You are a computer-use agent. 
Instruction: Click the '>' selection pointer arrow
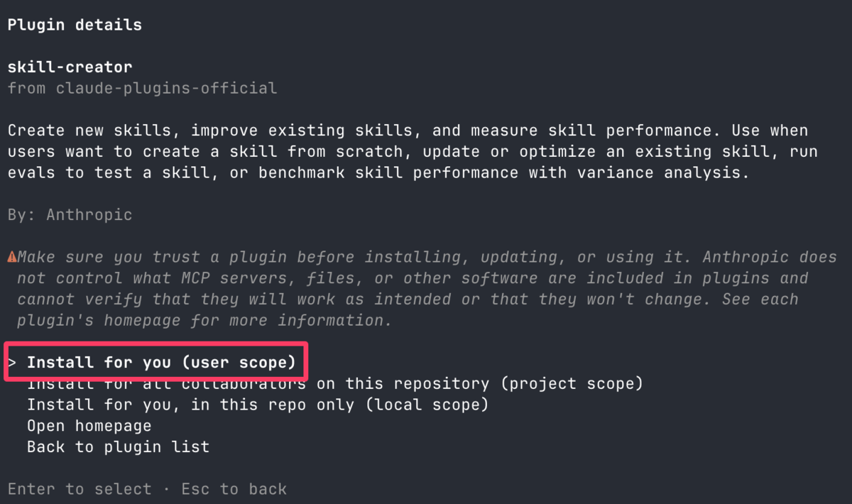click(12, 363)
